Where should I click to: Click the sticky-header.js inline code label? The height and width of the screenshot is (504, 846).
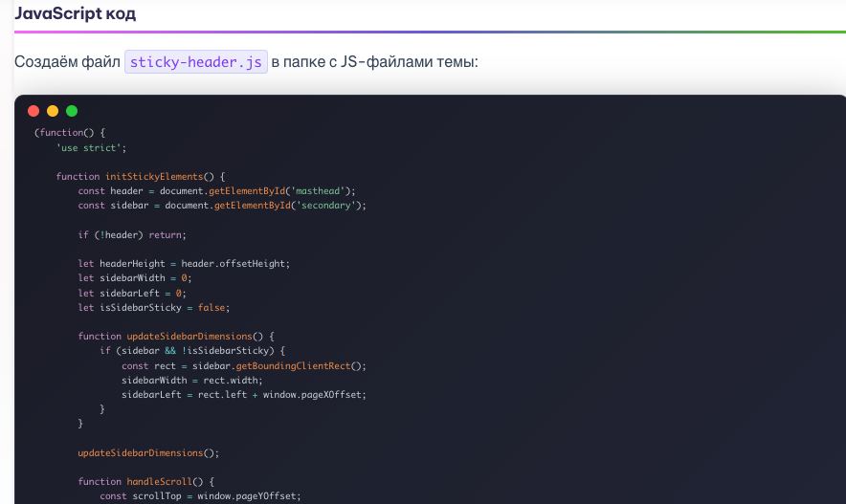click(x=195, y=62)
